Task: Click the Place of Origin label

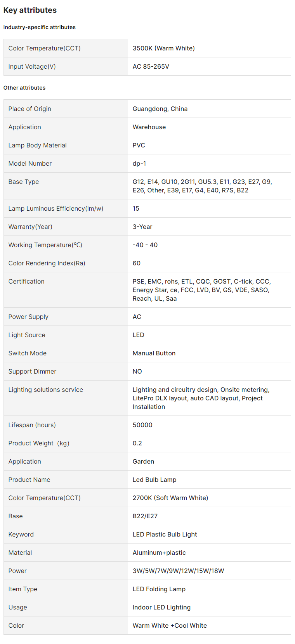Action: tap(29, 109)
